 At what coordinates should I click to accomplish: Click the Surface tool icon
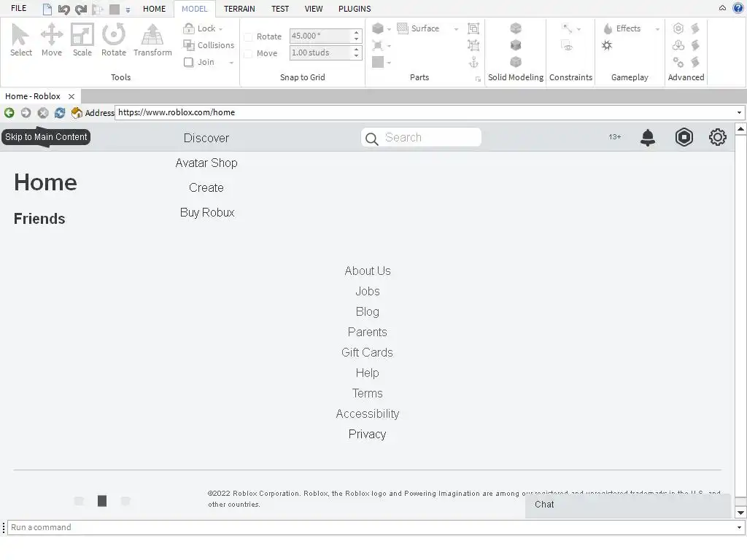[403, 28]
